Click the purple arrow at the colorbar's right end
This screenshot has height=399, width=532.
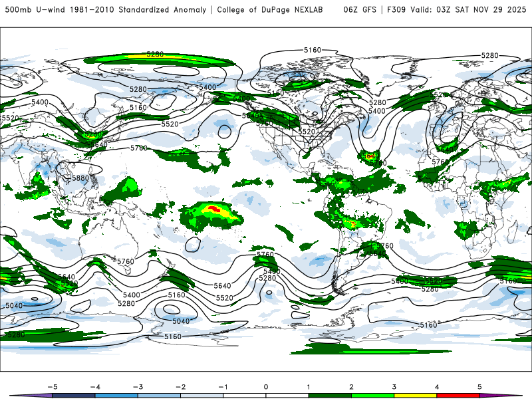[501, 396]
